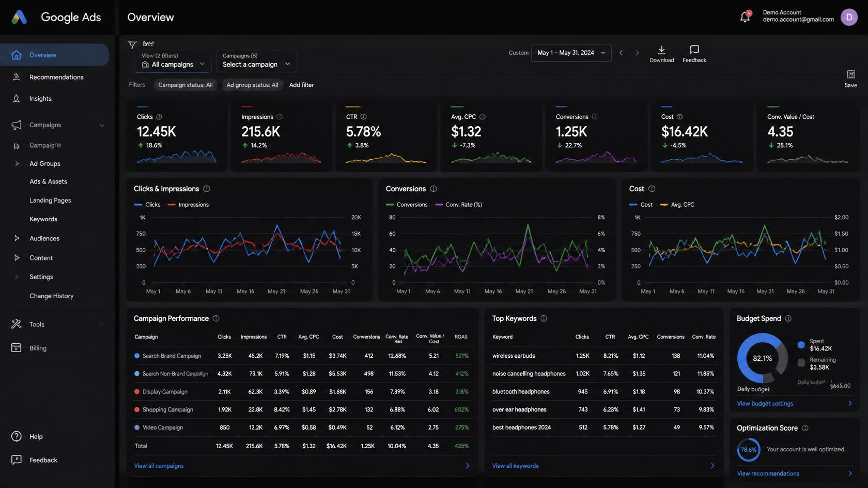Open the Demo Account avatar
This screenshot has width=868, height=488.
click(x=849, y=17)
